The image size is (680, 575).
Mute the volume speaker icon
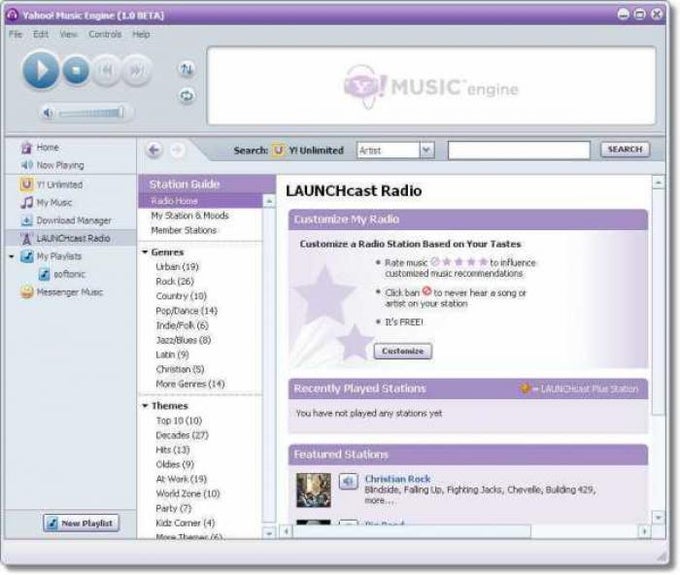(x=48, y=113)
